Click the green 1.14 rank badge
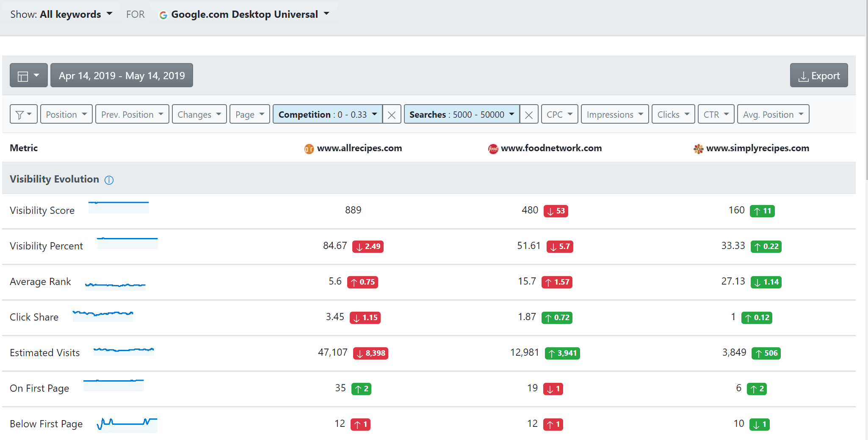The width and height of the screenshot is (868, 440). [766, 282]
